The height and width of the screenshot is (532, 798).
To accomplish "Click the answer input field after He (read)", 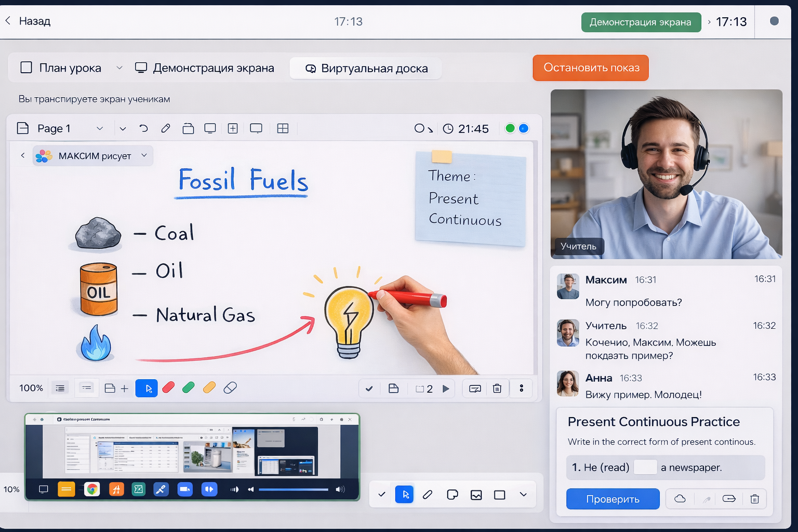I will (645, 467).
